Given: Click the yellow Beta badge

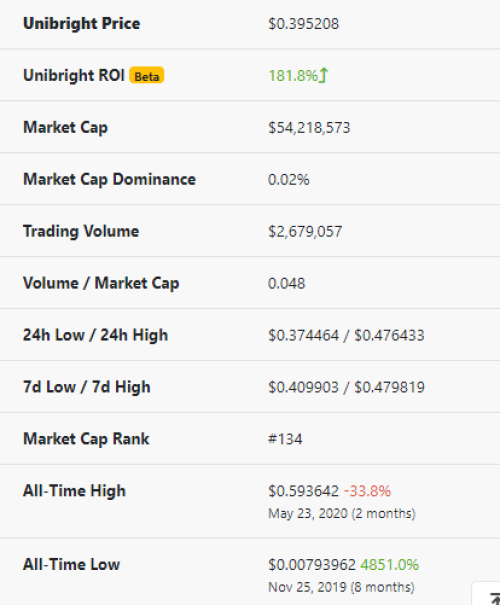Looking at the screenshot, I should pyautogui.click(x=147, y=75).
